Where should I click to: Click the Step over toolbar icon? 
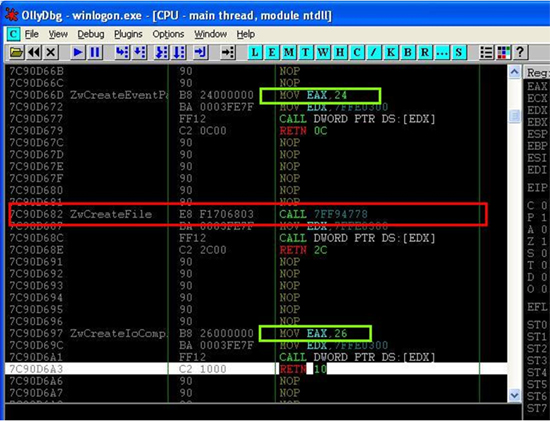click(x=140, y=53)
